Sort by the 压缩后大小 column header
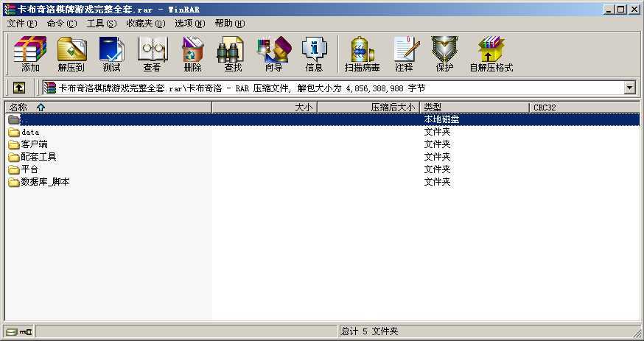Screen dimensions: 644x341 [x=368, y=108]
